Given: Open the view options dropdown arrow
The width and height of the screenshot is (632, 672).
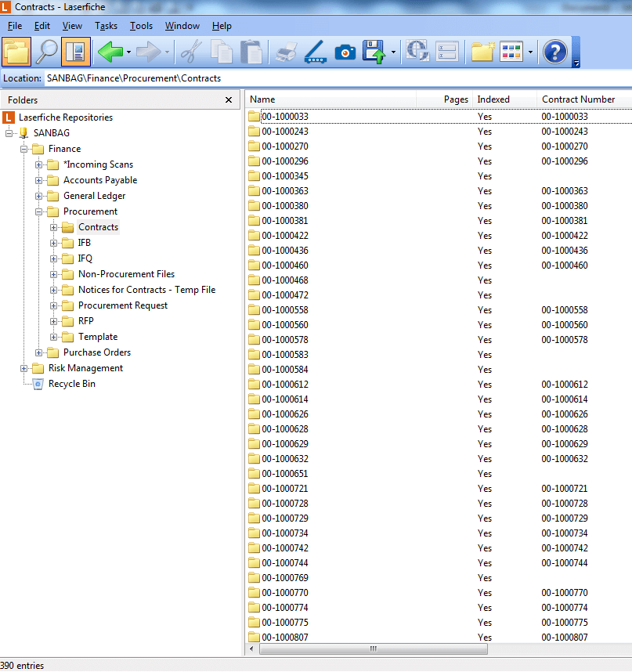Looking at the screenshot, I should click(530, 52).
